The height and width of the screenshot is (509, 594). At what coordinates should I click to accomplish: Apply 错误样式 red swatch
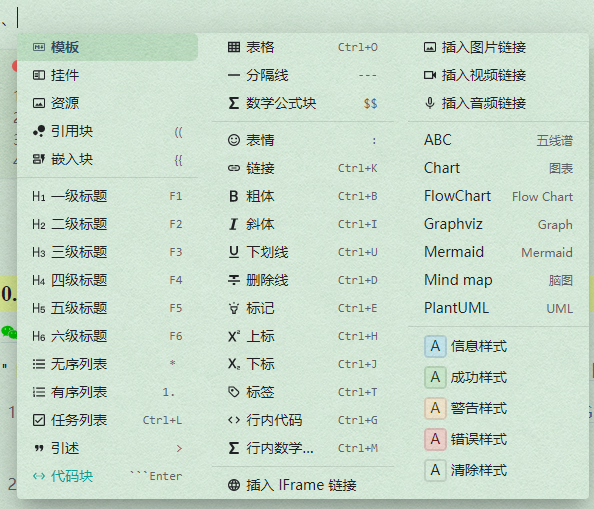[435, 440]
